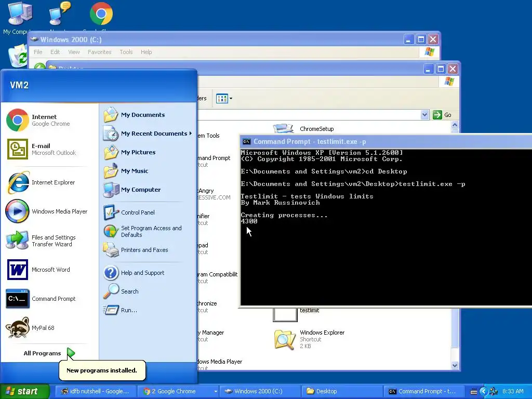
Task: Open My Documents folder
Action: [x=148, y=115]
